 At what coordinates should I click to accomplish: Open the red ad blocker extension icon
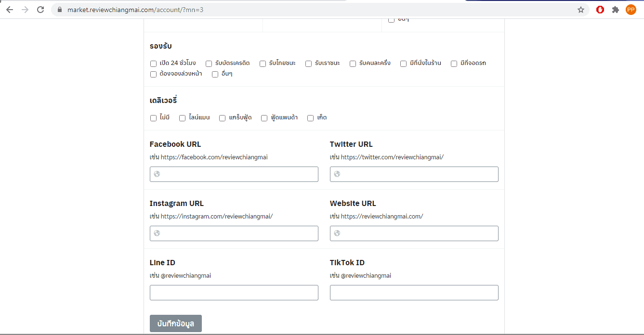600,10
